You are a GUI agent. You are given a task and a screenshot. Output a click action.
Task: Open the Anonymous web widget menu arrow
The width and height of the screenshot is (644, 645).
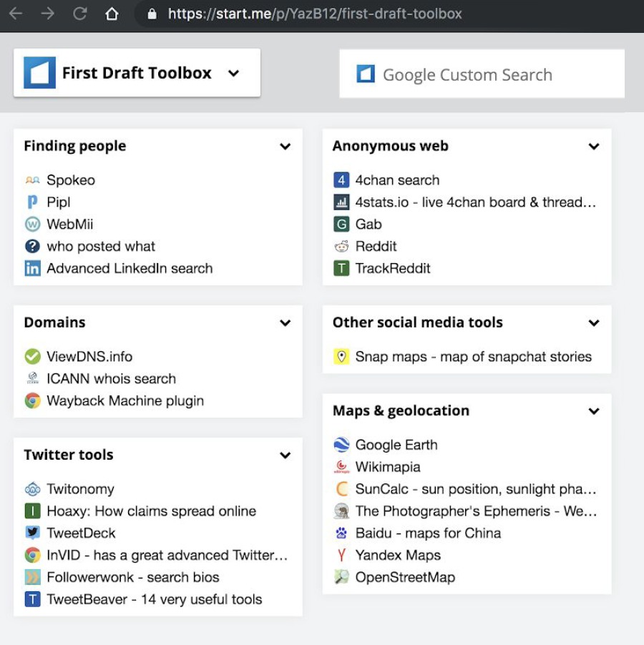tap(594, 147)
